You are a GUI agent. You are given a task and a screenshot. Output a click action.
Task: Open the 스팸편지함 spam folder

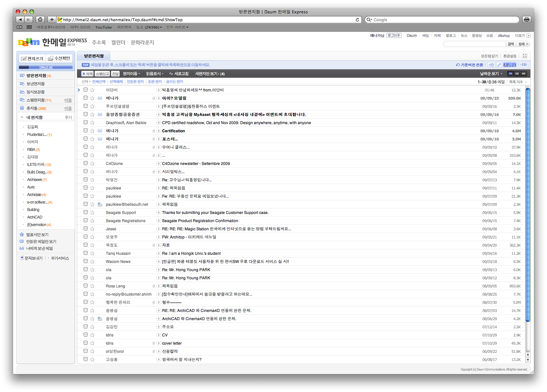click(35, 100)
